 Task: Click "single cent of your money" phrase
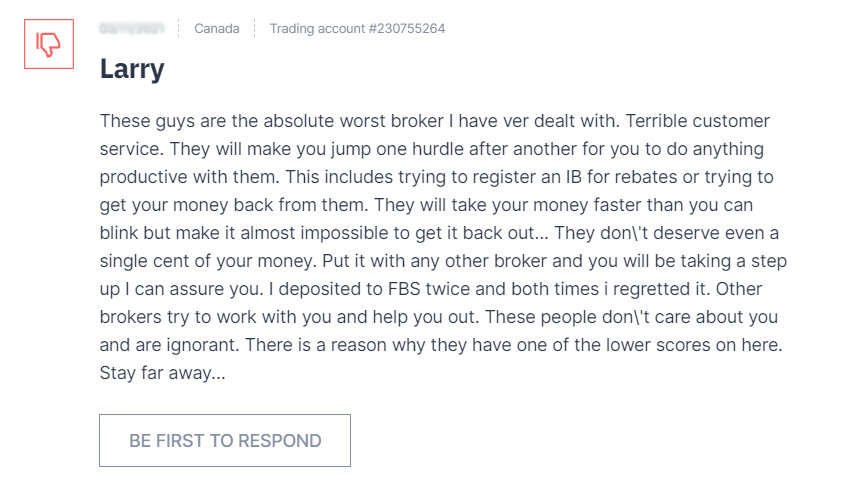[207, 261]
